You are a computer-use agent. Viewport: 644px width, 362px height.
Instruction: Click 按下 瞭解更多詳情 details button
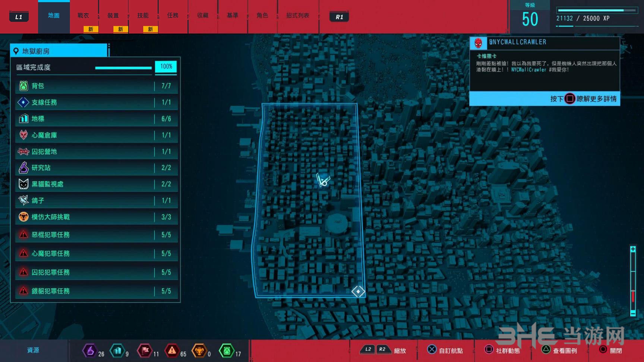(545, 99)
